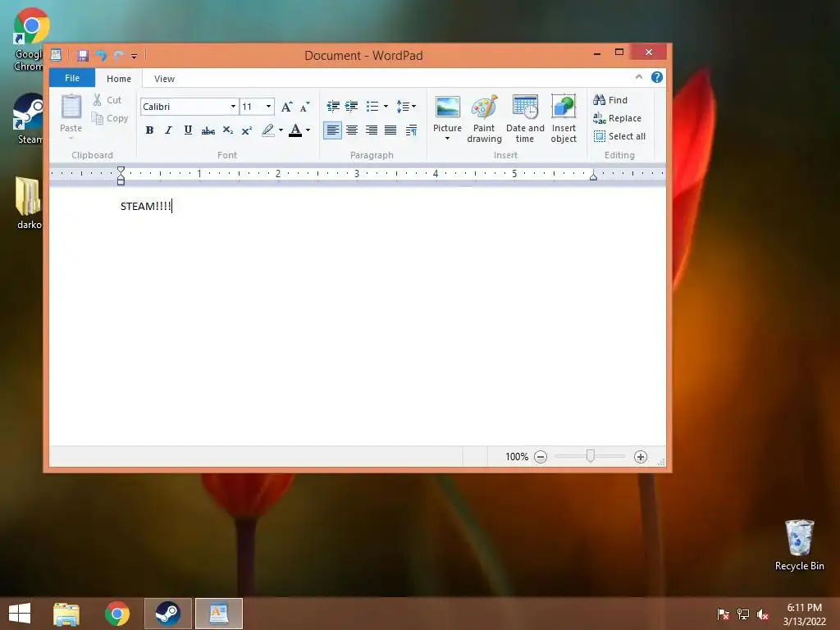This screenshot has width=840, height=630.
Task: Toggle strikethrough formatting
Action: 208,130
